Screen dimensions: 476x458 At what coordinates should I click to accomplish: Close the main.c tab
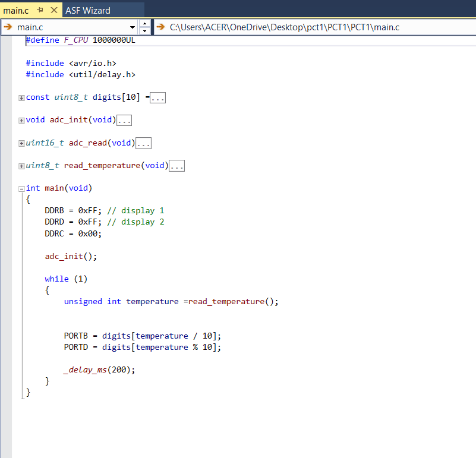pos(54,10)
